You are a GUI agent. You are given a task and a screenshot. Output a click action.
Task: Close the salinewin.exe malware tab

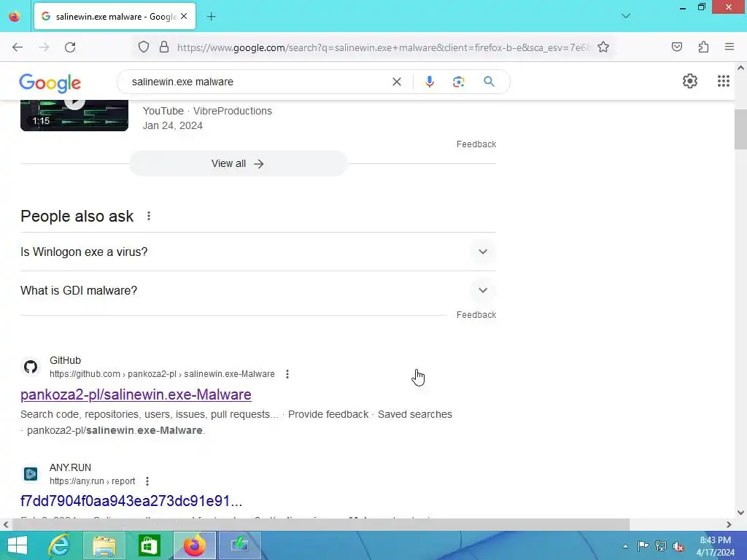pos(184,16)
